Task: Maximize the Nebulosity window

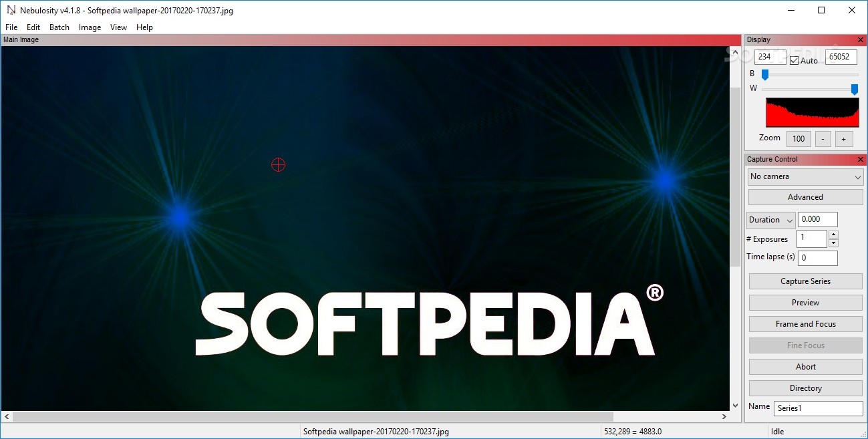Action: point(821,10)
